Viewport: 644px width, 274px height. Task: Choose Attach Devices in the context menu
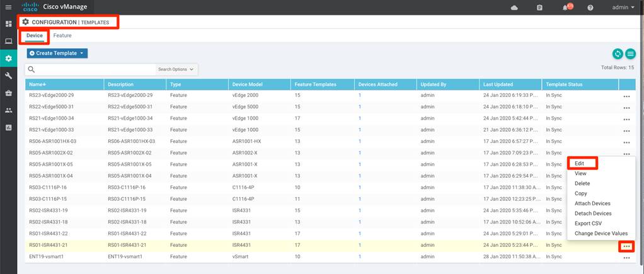[x=592, y=203]
